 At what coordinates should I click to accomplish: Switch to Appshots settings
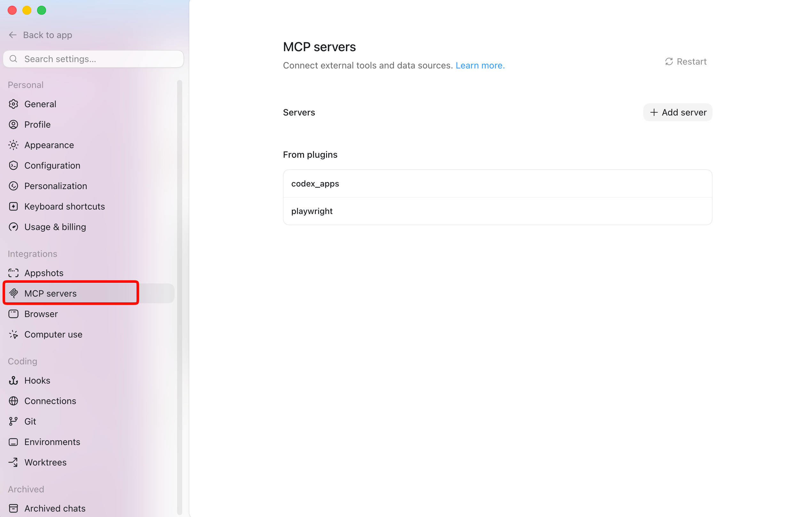click(x=89, y=273)
